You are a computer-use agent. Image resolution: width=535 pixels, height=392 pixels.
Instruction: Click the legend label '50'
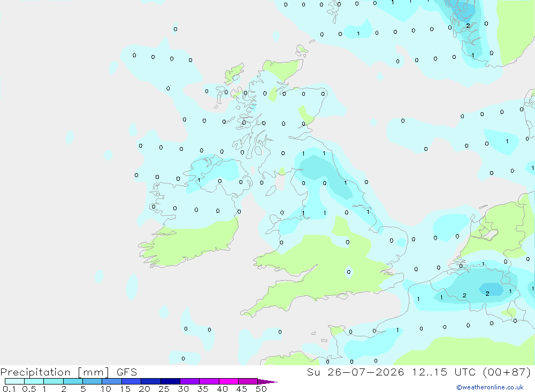click(x=261, y=389)
